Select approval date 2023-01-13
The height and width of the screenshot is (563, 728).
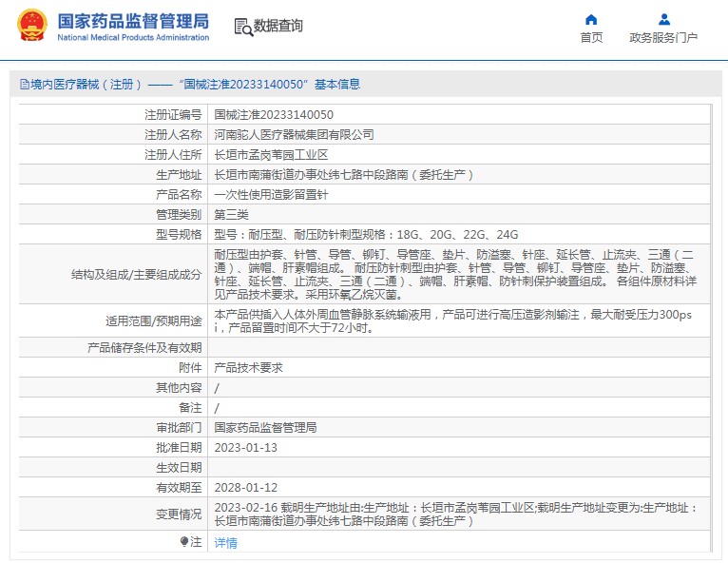pos(245,448)
